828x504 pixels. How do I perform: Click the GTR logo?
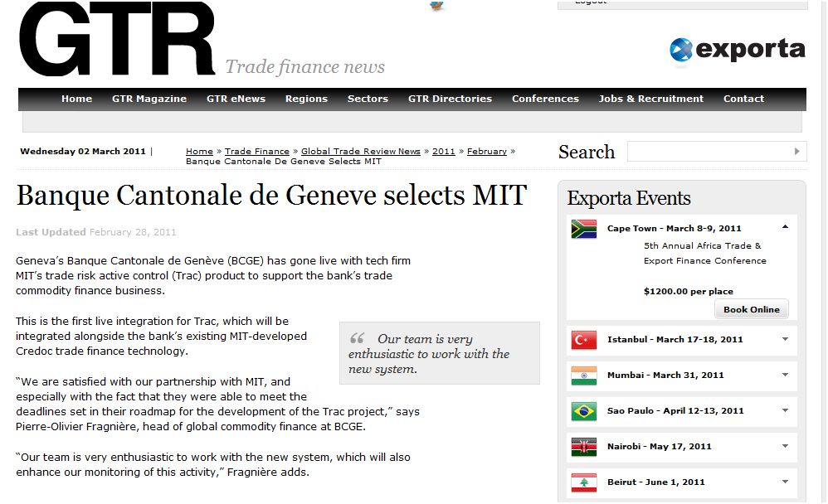point(117,38)
